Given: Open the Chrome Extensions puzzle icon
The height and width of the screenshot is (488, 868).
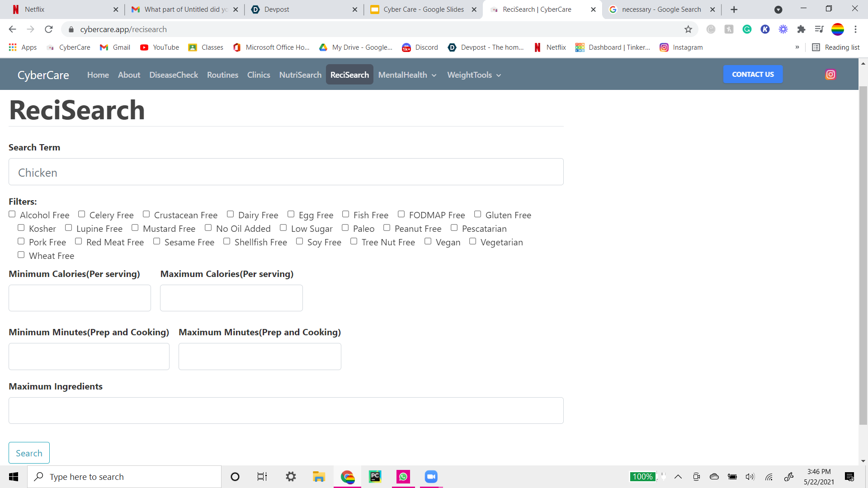Looking at the screenshot, I should 801,29.
